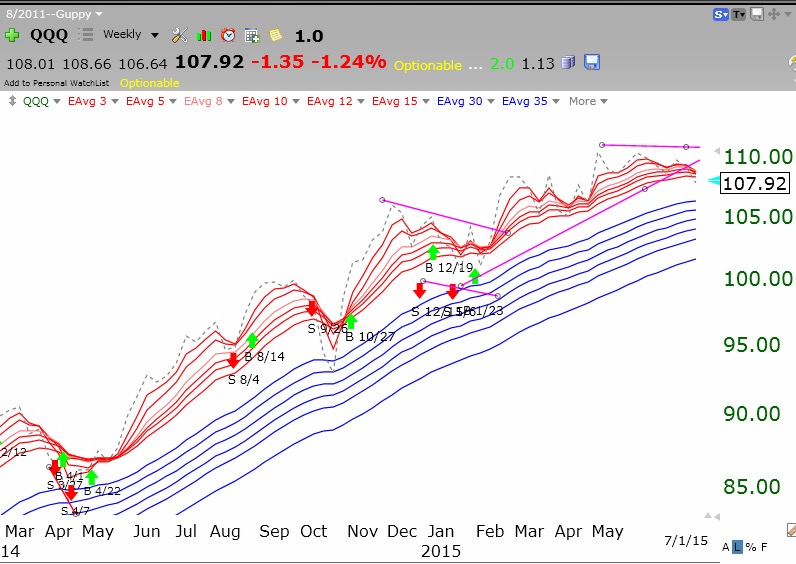Toggle the F option at bottom right
Screen dimensions: 796x564
coord(764,547)
